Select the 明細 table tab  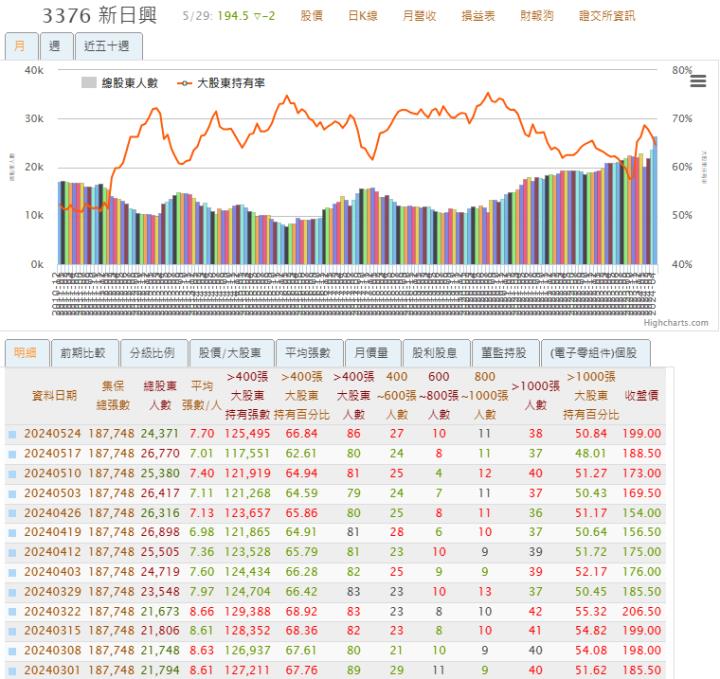(27, 353)
